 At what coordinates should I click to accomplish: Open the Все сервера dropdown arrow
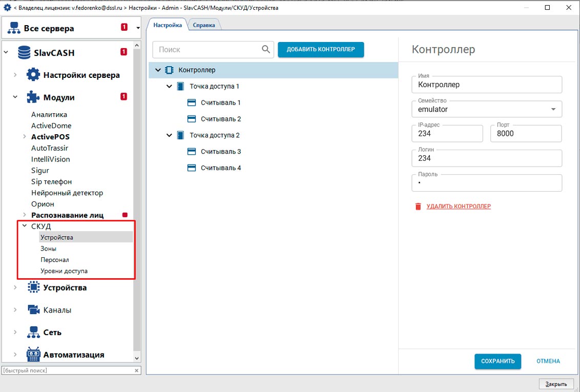[x=138, y=28]
